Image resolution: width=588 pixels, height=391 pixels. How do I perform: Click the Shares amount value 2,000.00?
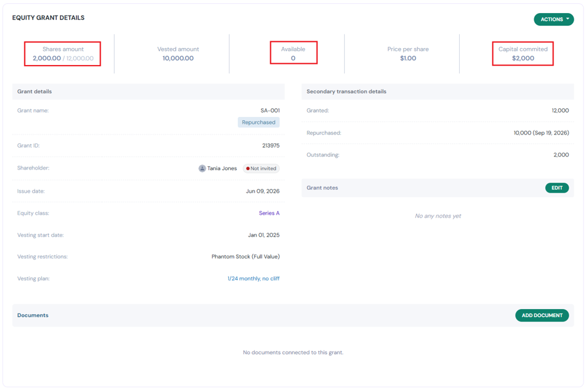[x=46, y=58]
